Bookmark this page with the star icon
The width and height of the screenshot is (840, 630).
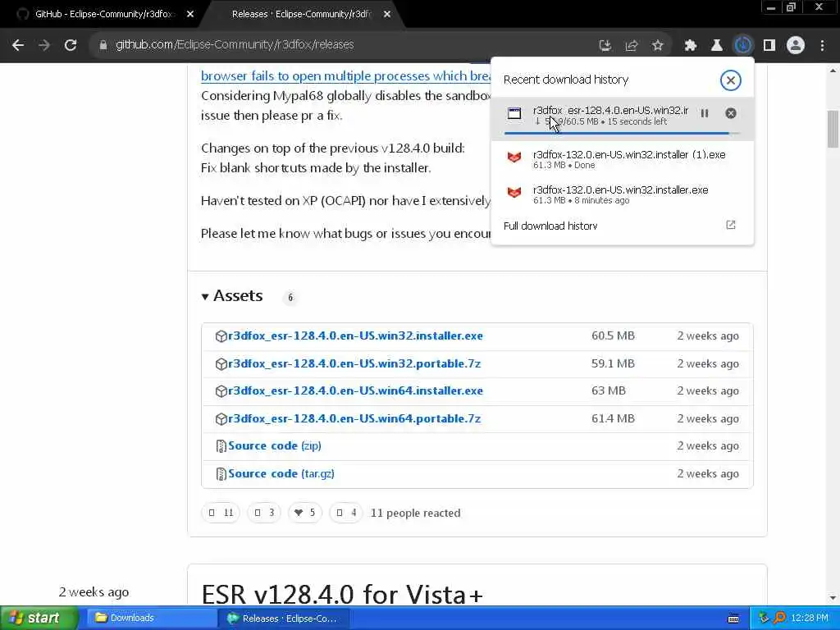pos(658,46)
